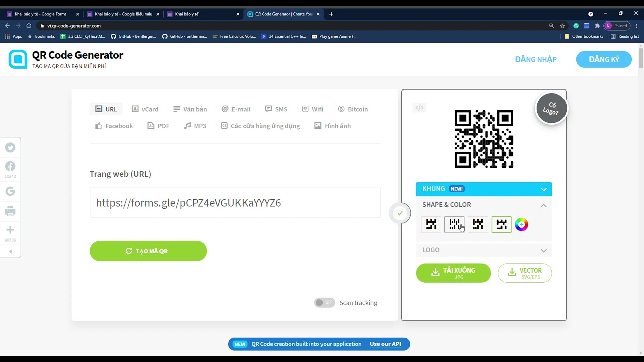Click the print icon in sidebar
This screenshot has height=362, width=644.
[10, 212]
